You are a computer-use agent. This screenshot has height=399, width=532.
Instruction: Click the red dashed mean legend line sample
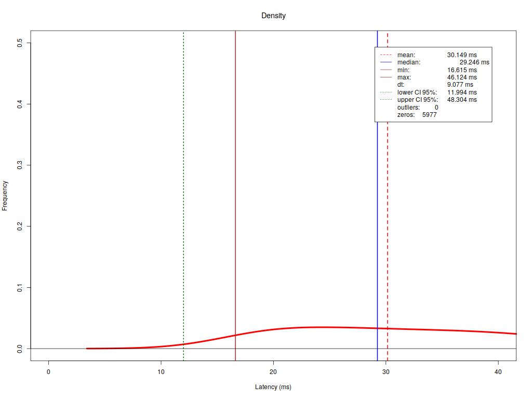pyautogui.click(x=385, y=55)
